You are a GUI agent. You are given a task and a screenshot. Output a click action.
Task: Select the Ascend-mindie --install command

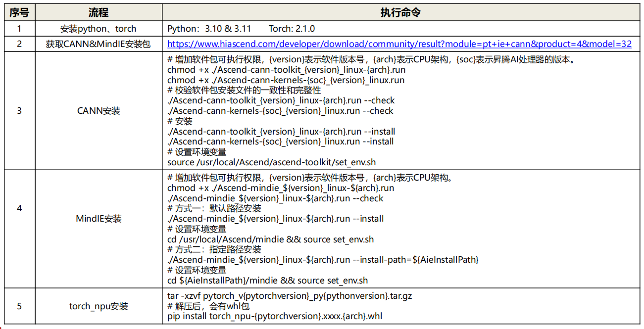coord(275,219)
